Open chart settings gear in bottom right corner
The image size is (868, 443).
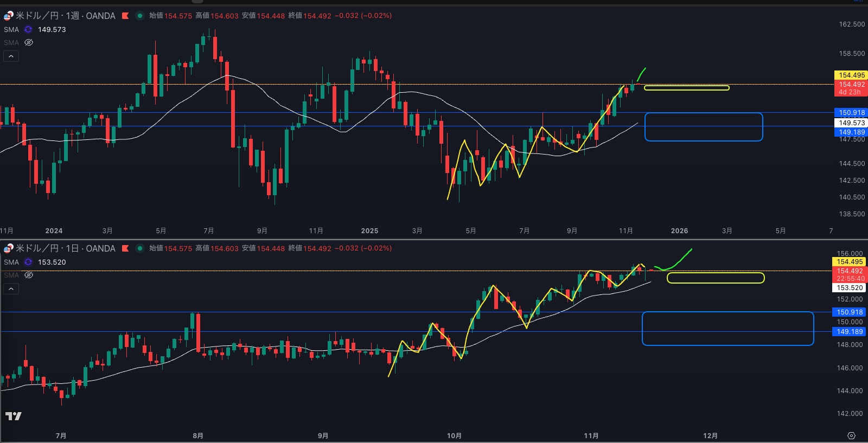click(x=851, y=435)
